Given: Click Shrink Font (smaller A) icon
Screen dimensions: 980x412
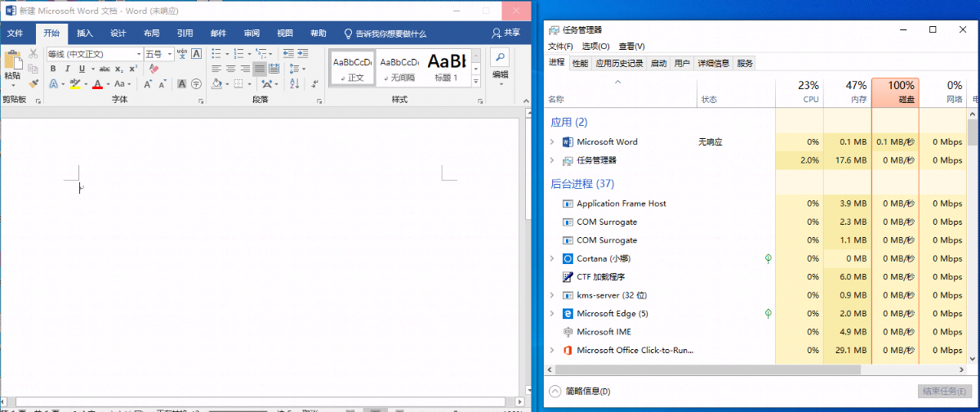Looking at the screenshot, I should [x=163, y=83].
